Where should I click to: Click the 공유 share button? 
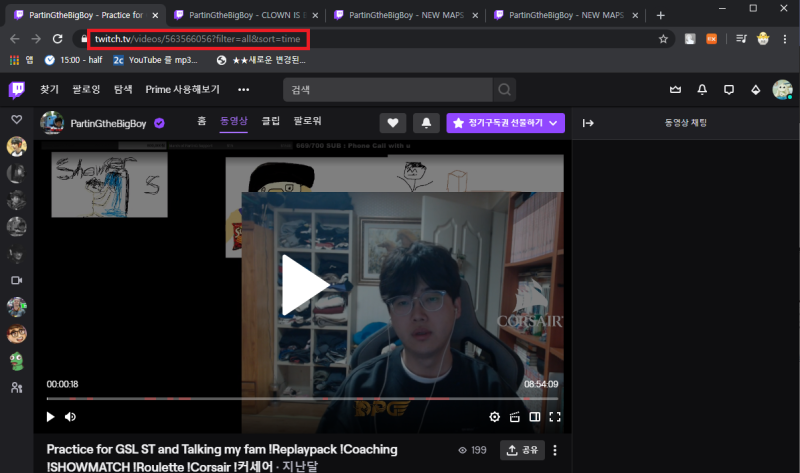522,450
